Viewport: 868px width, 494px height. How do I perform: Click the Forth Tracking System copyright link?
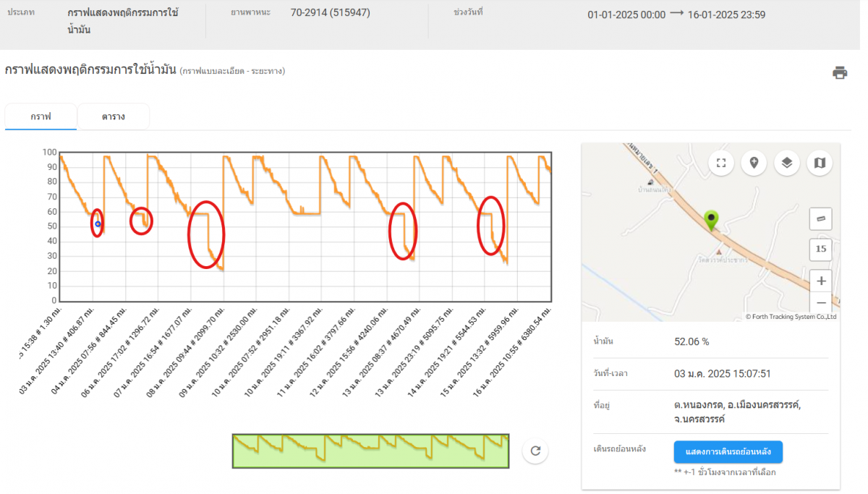(792, 316)
